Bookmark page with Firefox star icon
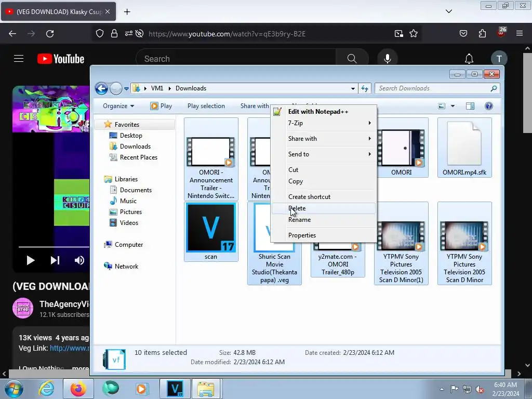This screenshot has width=532, height=399. [x=413, y=34]
